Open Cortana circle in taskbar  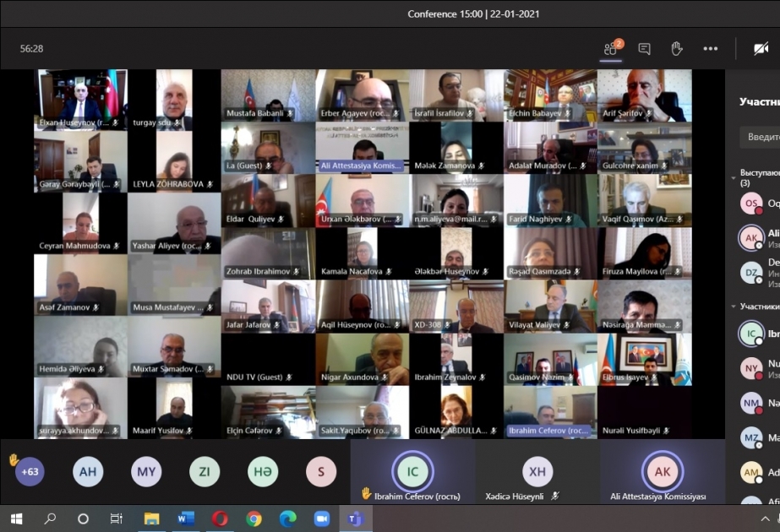[83, 519]
